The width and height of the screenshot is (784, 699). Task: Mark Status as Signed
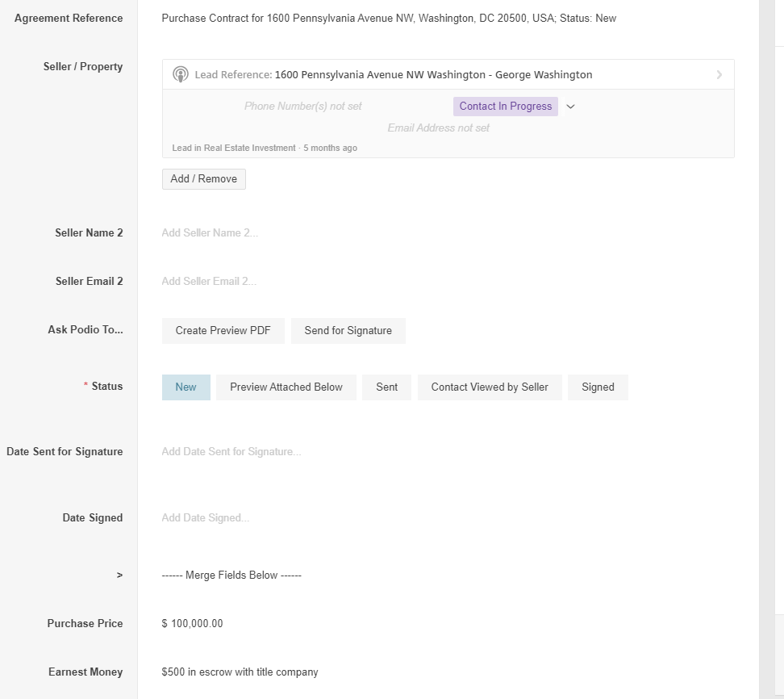tap(598, 387)
